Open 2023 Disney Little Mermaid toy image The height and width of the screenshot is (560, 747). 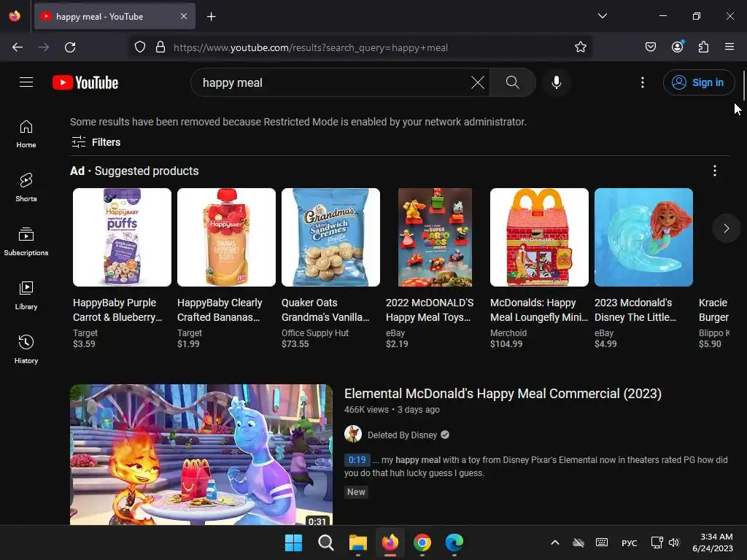(x=643, y=237)
